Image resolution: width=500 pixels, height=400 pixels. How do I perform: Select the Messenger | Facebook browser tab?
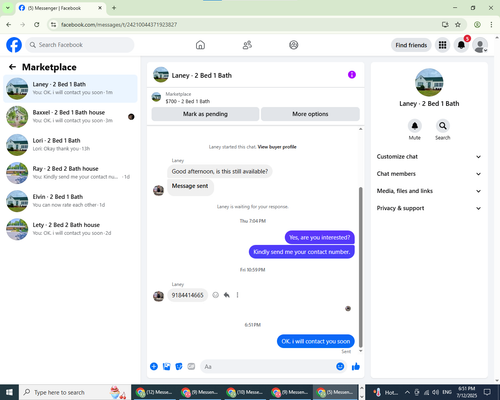tap(60, 8)
